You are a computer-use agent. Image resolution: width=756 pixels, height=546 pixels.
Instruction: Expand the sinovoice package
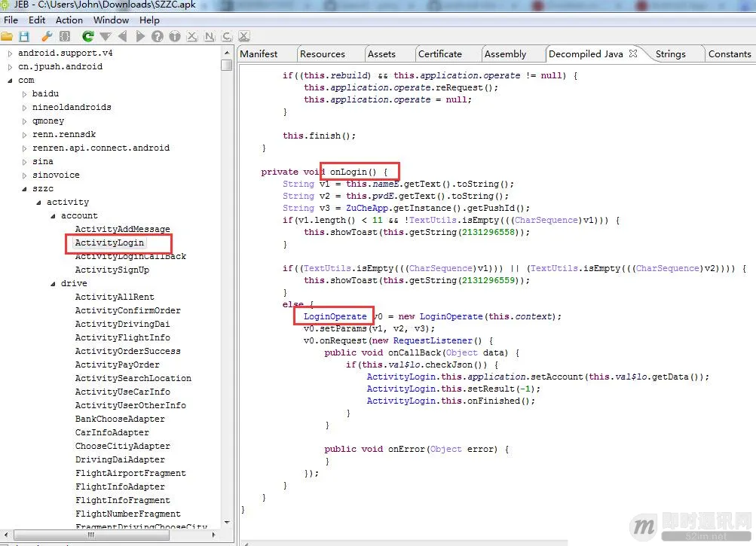[x=24, y=175]
